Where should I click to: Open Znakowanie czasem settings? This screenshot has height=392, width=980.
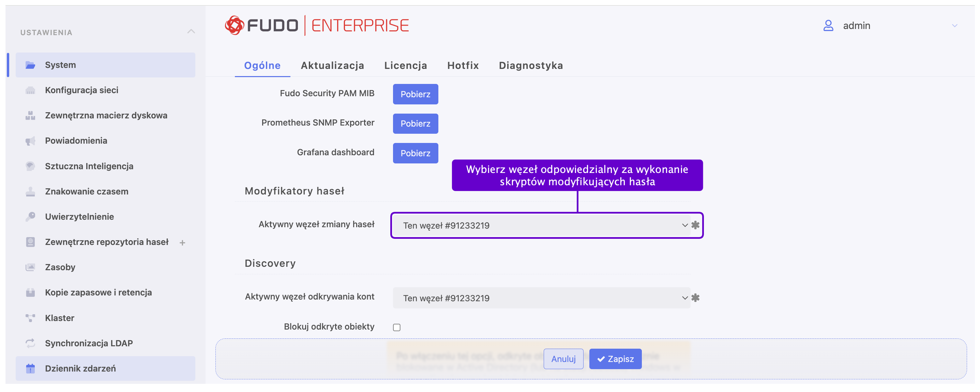pyautogui.click(x=105, y=191)
